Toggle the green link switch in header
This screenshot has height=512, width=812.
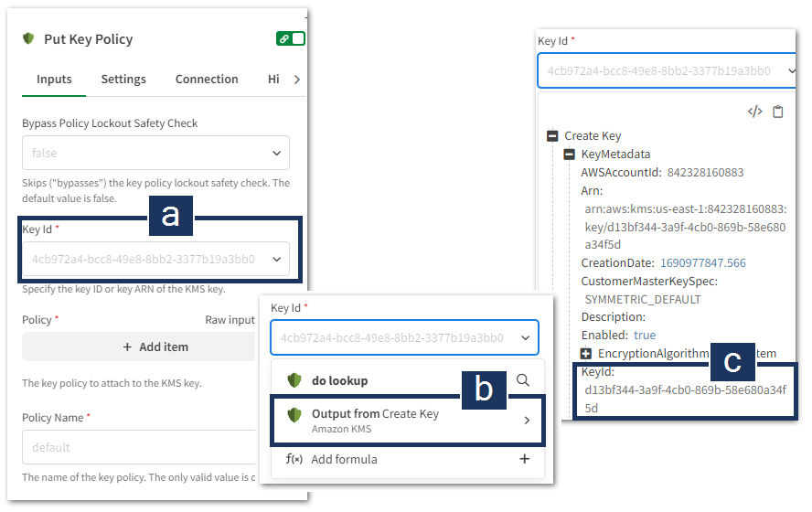point(291,38)
